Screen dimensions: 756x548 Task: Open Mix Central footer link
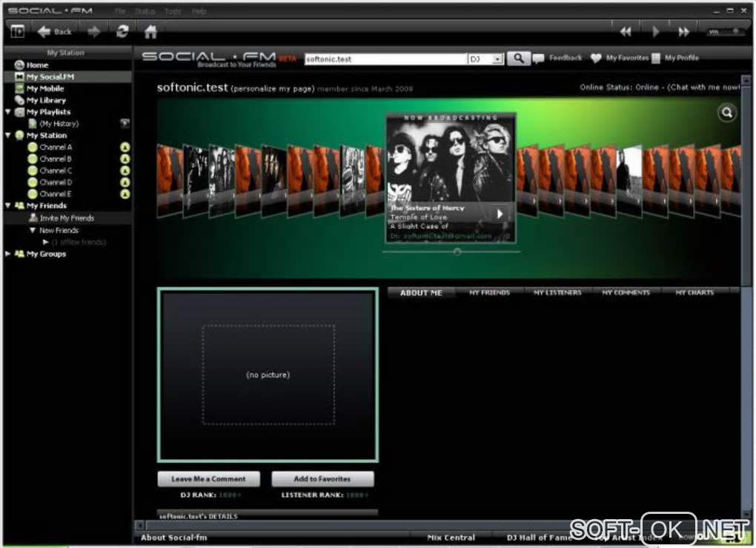(x=451, y=538)
